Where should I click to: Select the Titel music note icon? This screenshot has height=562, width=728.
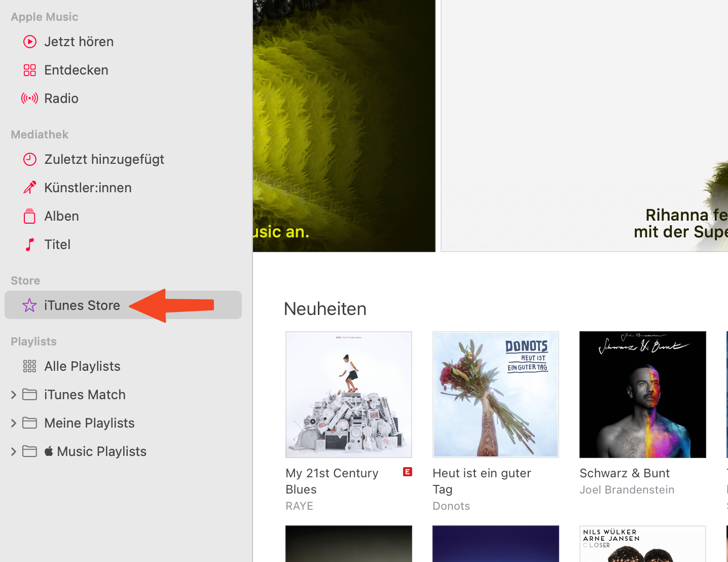point(30,244)
